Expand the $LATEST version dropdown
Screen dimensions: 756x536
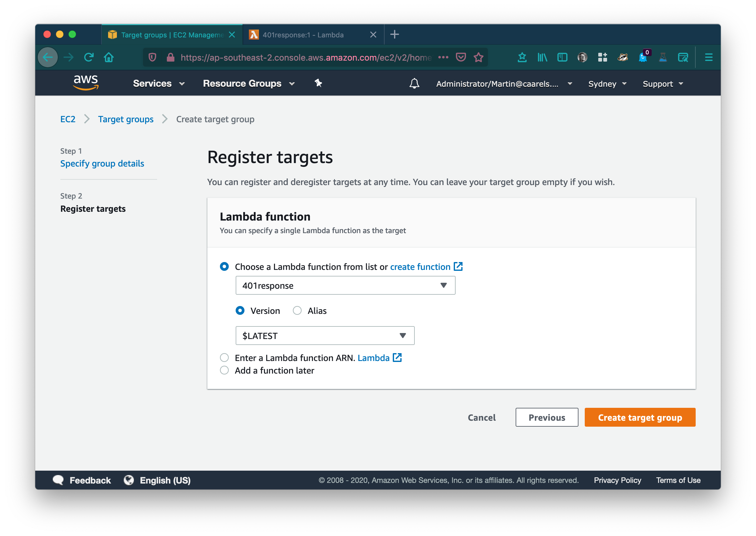tap(325, 336)
